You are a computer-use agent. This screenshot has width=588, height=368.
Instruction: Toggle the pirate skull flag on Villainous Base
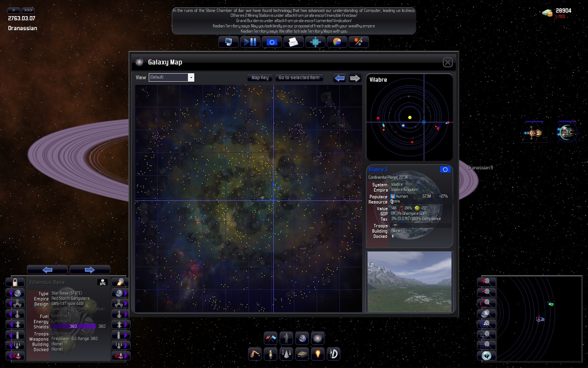[102, 282]
